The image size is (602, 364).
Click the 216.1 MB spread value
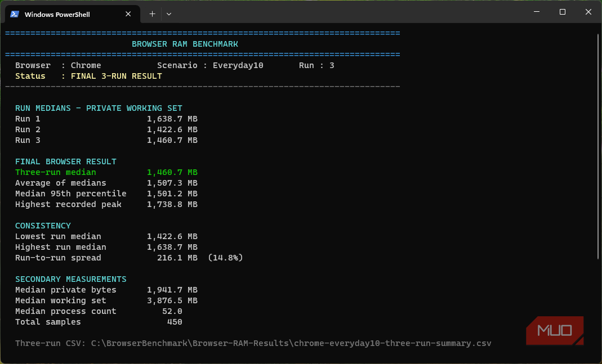coord(177,258)
